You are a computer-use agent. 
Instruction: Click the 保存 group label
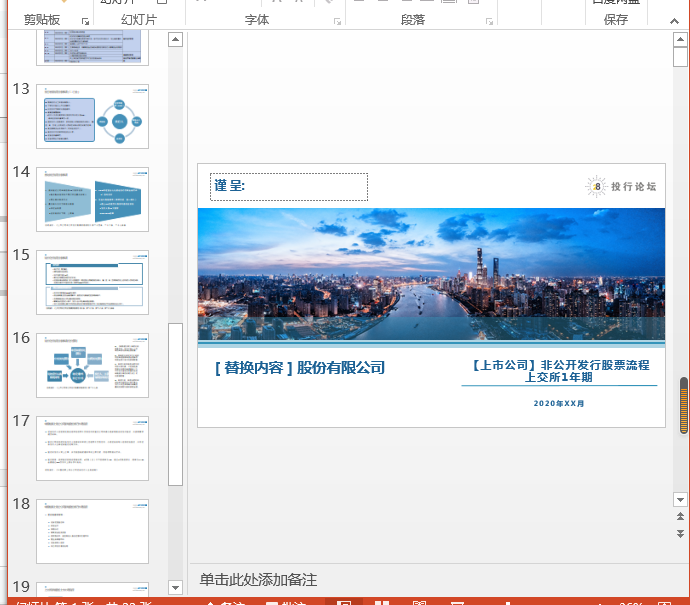point(616,20)
